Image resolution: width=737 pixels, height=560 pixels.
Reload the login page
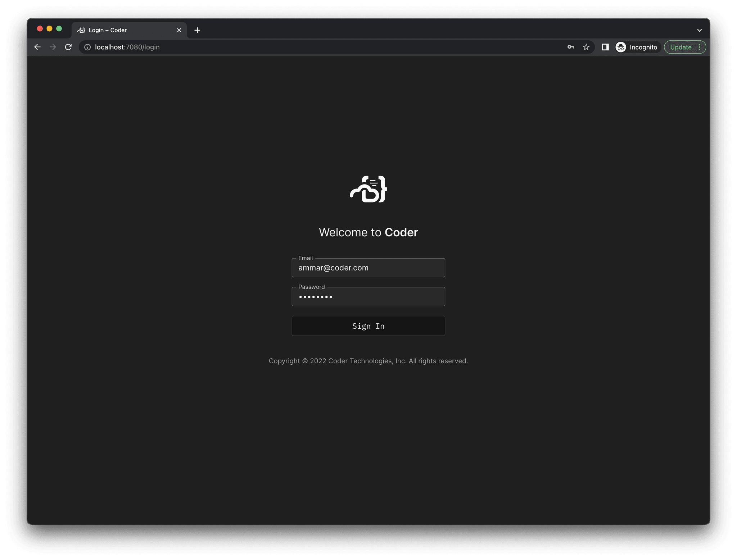click(68, 47)
